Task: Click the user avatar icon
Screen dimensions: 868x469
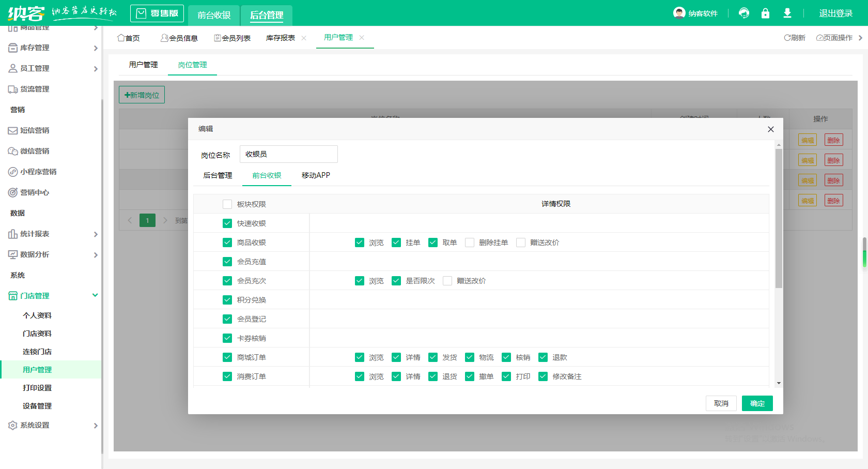Action: (679, 13)
